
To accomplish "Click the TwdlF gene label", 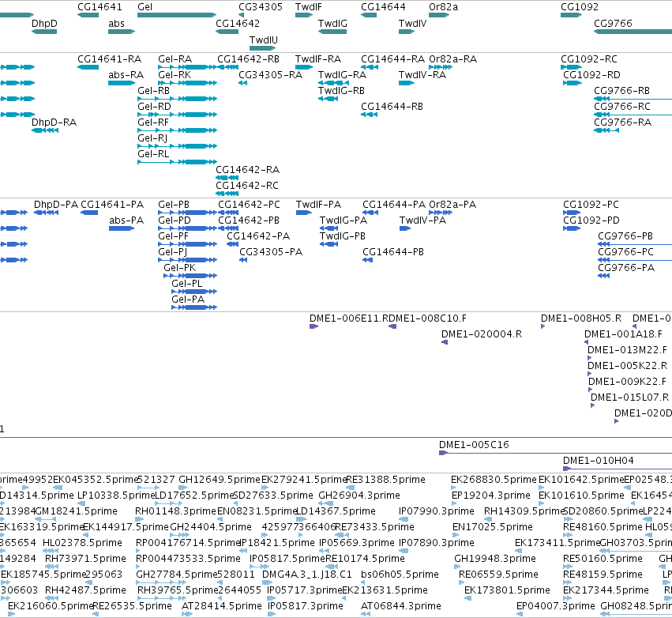I will [x=308, y=7].
